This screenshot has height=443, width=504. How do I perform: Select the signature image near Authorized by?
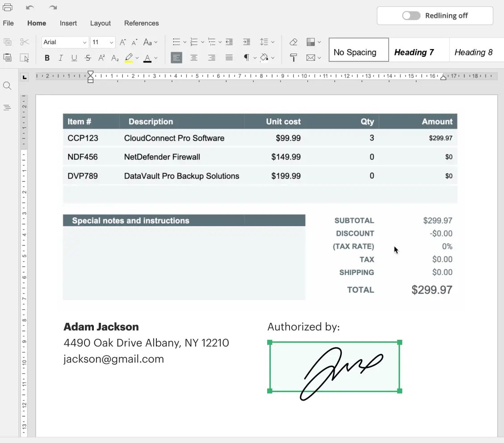click(x=334, y=367)
